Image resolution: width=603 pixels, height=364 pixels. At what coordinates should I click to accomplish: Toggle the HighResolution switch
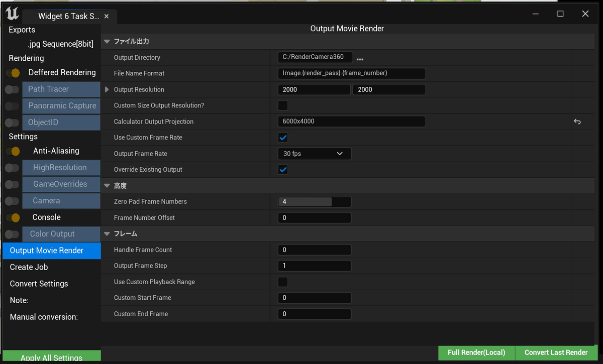(x=12, y=168)
